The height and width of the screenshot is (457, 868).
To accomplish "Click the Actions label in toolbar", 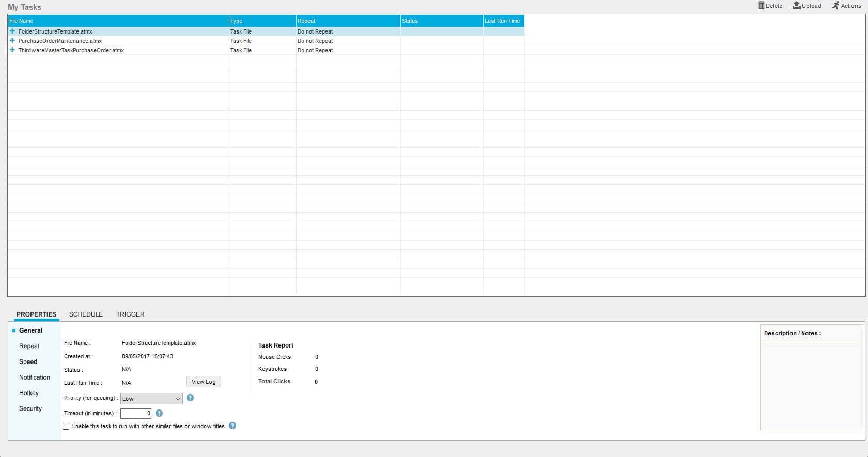I will 851,6.
